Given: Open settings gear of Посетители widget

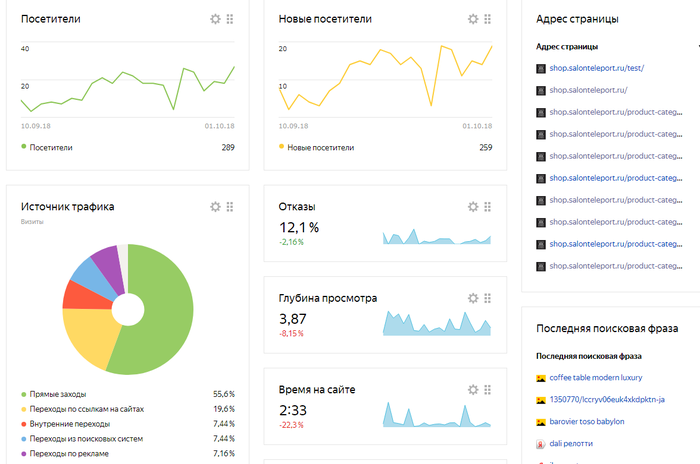Looking at the screenshot, I should 215,19.
